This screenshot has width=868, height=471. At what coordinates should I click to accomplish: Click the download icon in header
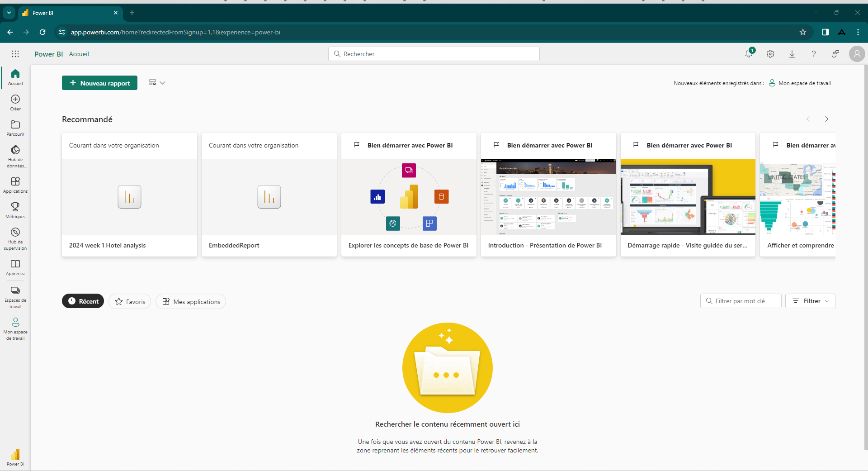point(792,54)
